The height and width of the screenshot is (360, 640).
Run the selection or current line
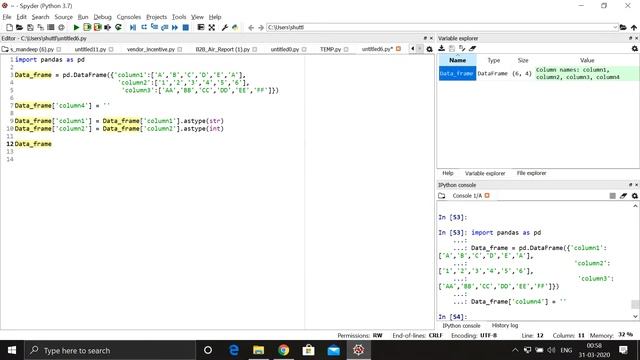[x=107, y=27]
